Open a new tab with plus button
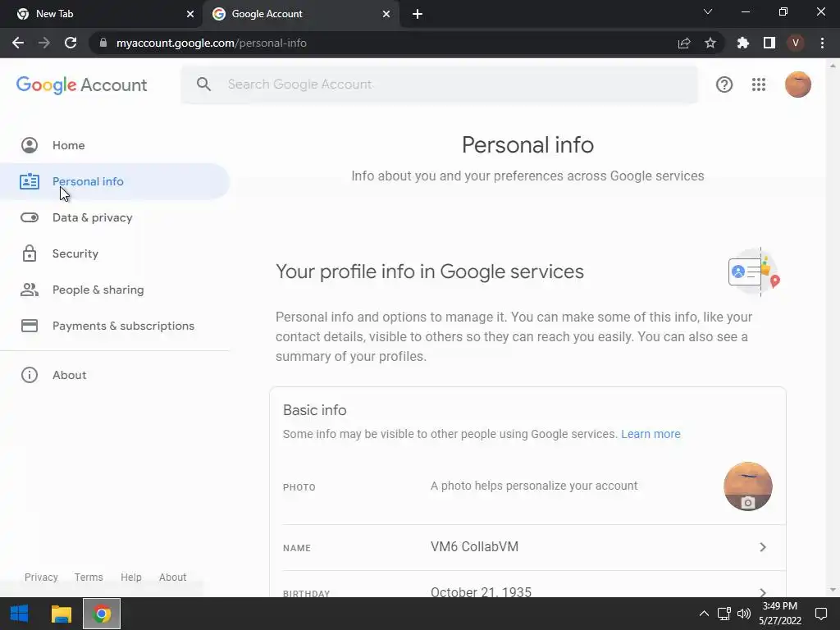Viewport: 840px width, 630px height. coord(418,14)
